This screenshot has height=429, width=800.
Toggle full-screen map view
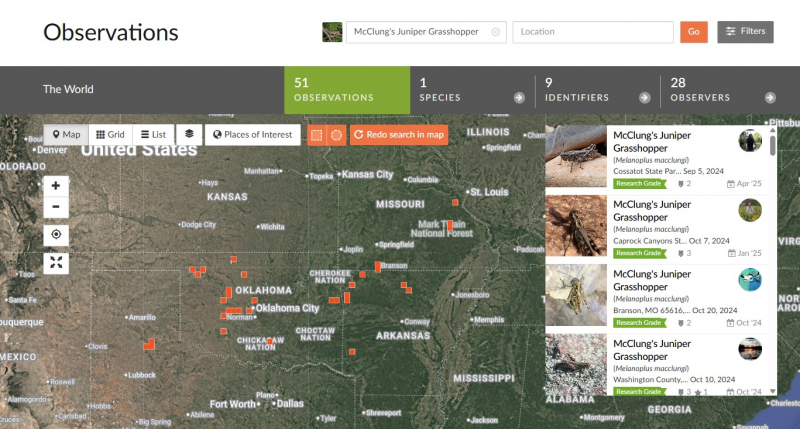coord(56,263)
